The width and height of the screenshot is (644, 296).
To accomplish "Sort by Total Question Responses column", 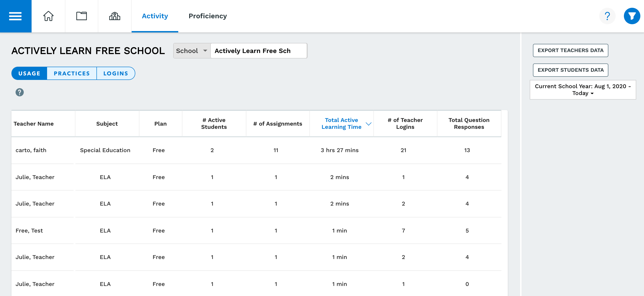I will tap(469, 124).
